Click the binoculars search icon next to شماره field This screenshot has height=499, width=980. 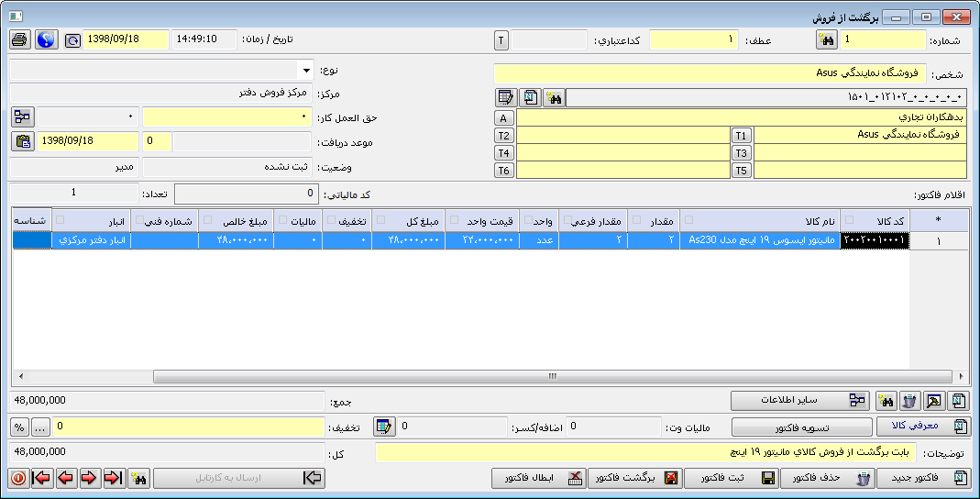(x=826, y=40)
